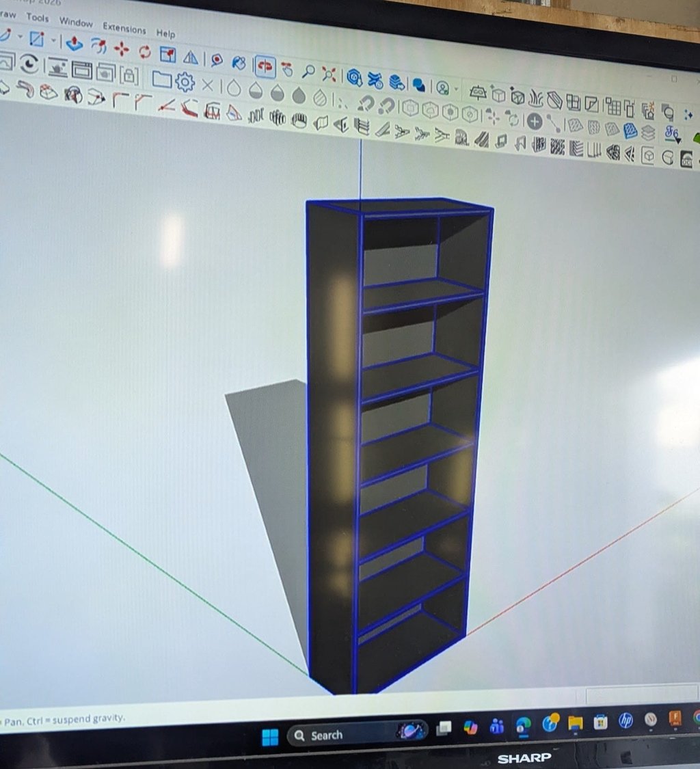Click the first magnet icon
Viewport: 700px width, 769px height.
366,103
